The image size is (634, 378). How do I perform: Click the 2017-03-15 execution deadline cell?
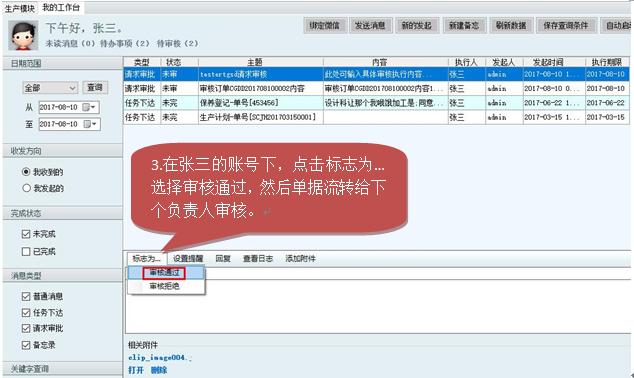[x=607, y=117]
